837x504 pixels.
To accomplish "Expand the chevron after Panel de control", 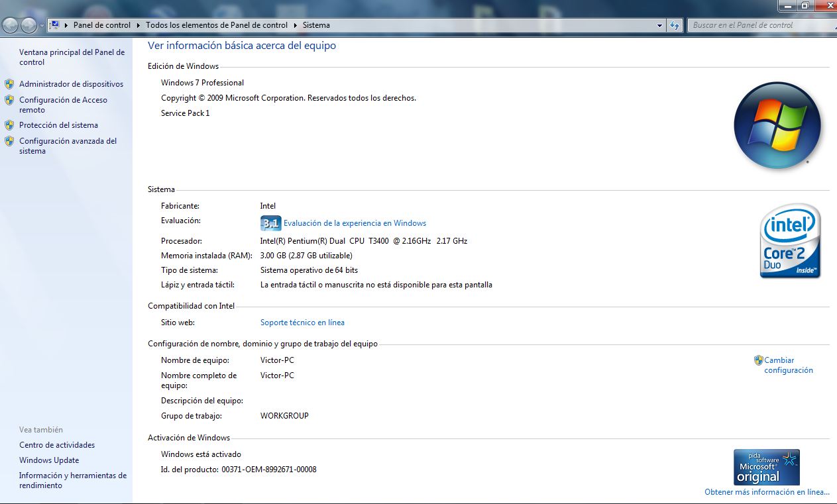I will coord(137,25).
